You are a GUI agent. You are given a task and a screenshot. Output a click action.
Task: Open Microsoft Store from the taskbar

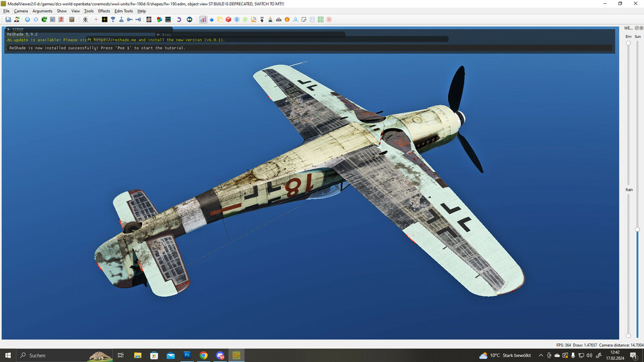point(154,356)
